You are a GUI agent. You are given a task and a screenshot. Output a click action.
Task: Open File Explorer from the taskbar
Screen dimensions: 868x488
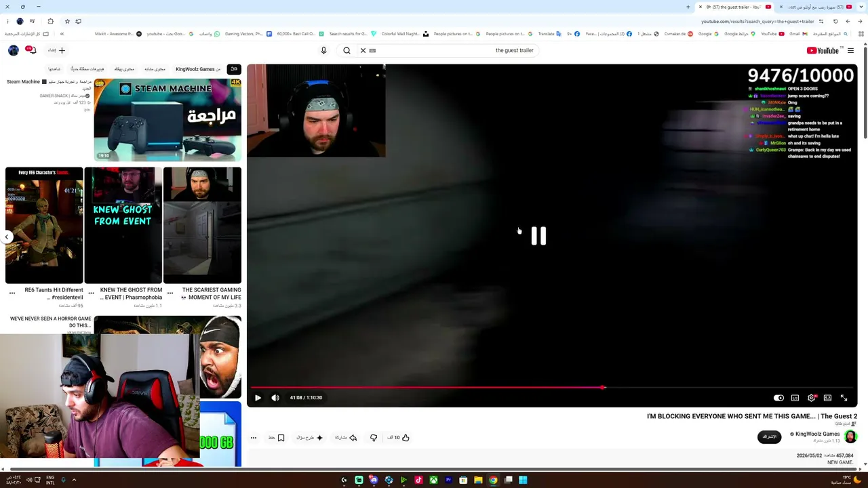pyautogui.click(x=478, y=480)
